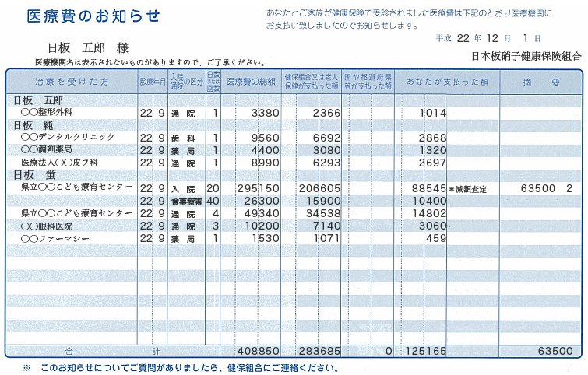This screenshot has width=588, height=375.
Task: Select the insurer-paid amount 34538
Action: pyautogui.click(x=323, y=213)
